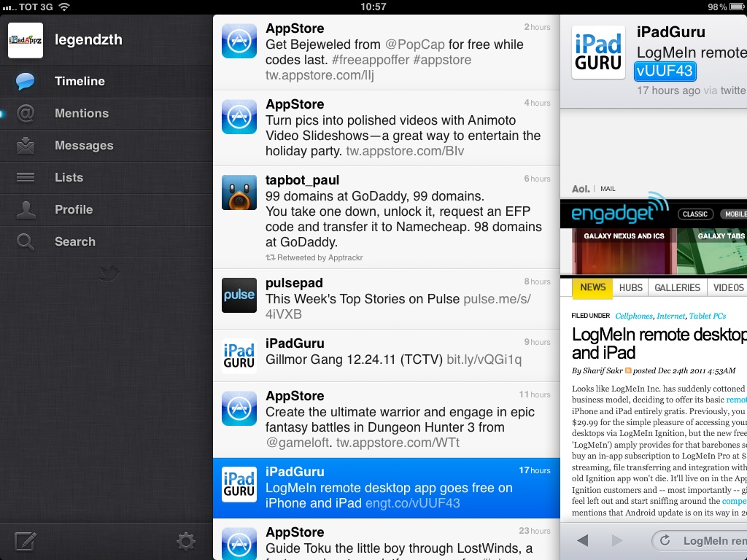Screen dimensions: 747x560
Task: Tap the browser address field
Action: (x=700, y=540)
